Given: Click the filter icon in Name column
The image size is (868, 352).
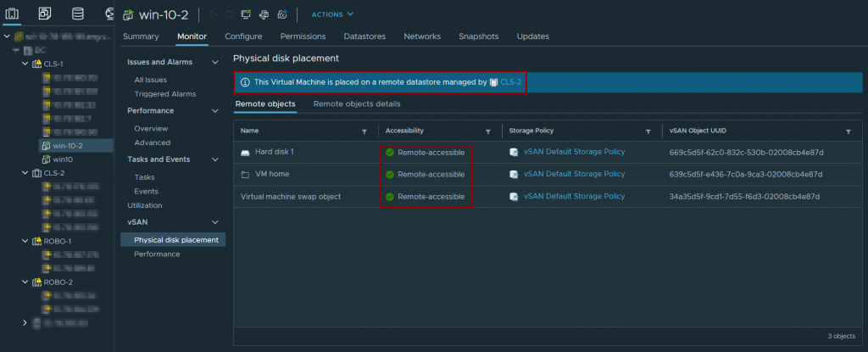Looking at the screenshot, I should (x=364, y=131).
